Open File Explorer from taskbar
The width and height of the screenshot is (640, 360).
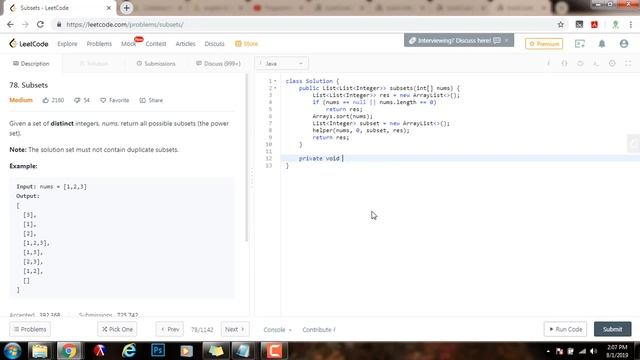(x=40, y=351)
